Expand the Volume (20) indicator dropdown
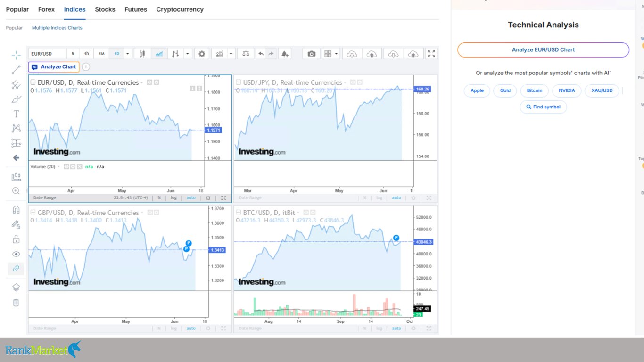 (x=58, y=167)
